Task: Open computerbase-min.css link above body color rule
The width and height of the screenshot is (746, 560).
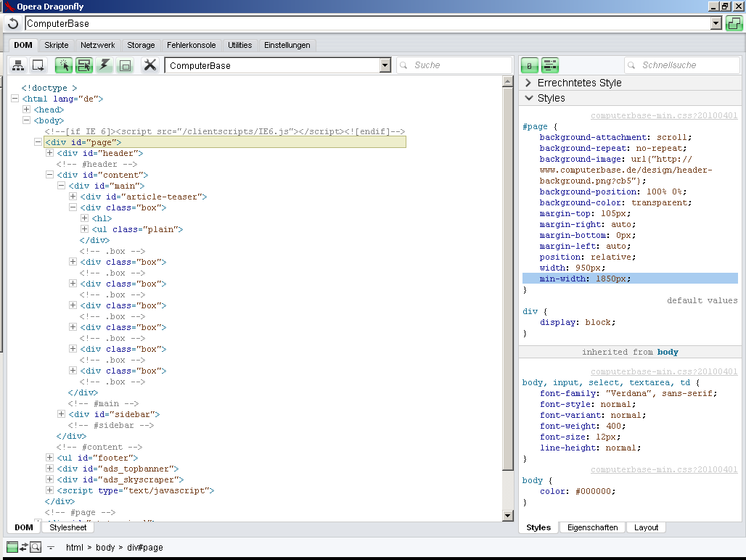Action: [x=664, y=469]
